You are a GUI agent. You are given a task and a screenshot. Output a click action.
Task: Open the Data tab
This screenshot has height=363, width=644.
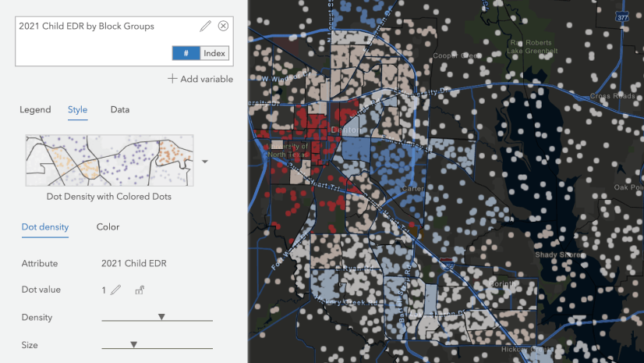120,109
